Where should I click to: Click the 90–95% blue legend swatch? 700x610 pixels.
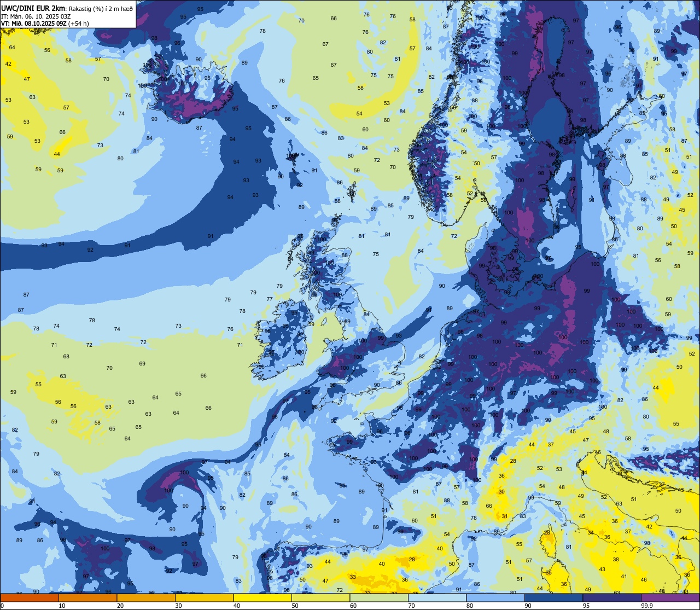pyautogui.click(x=553, y=597)
